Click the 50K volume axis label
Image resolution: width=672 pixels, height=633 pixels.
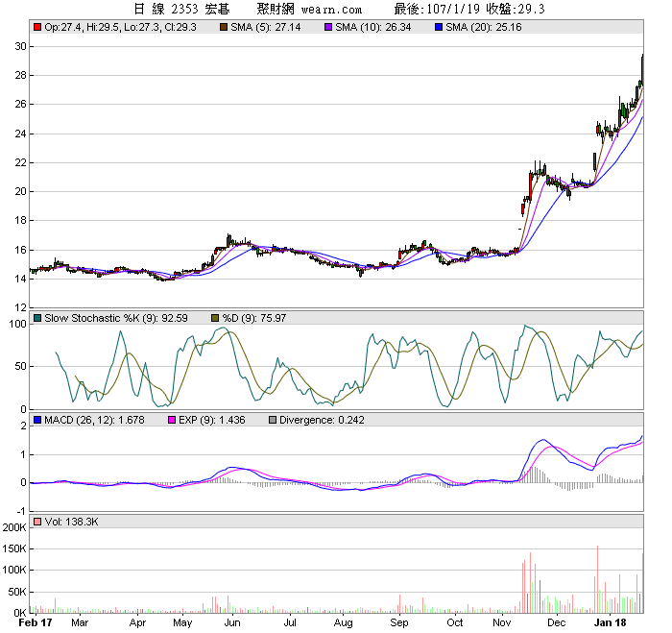pyautogui.click(x=17, y=593)
